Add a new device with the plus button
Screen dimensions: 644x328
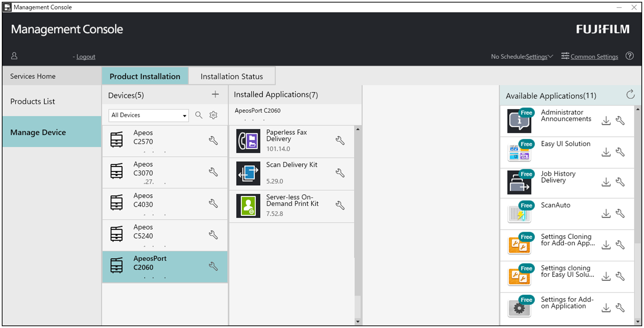point(215,95)
